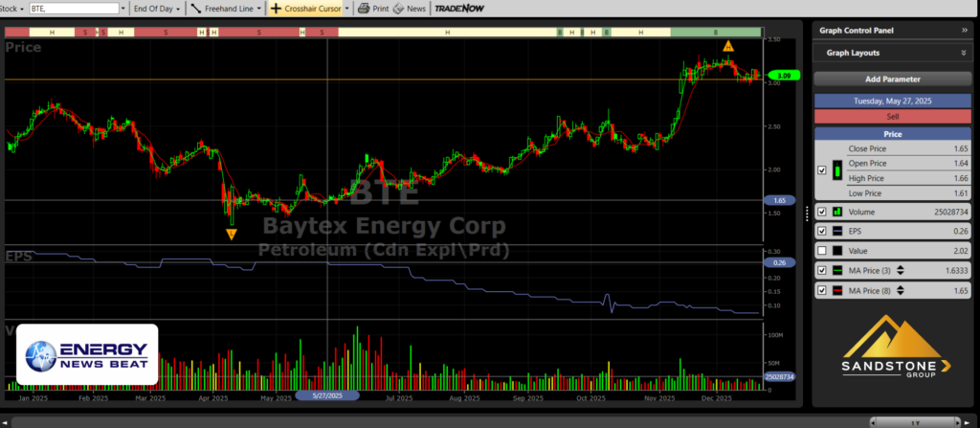Click the 1.65 crosshair price tag

[780, 201]
